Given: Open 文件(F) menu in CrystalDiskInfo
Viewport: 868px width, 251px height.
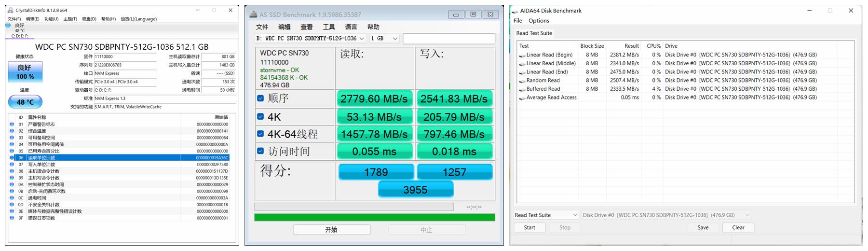Looking at the screenshot, I should pos(14,19).
